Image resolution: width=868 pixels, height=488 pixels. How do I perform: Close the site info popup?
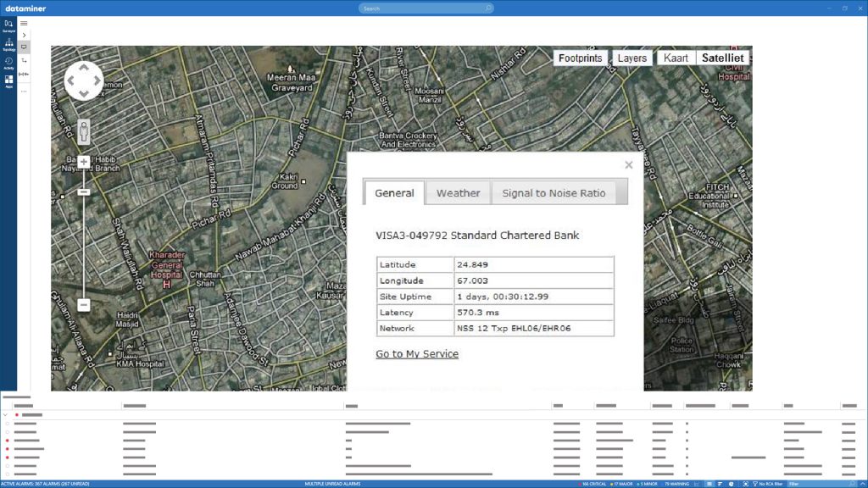(x=629, y=165)
